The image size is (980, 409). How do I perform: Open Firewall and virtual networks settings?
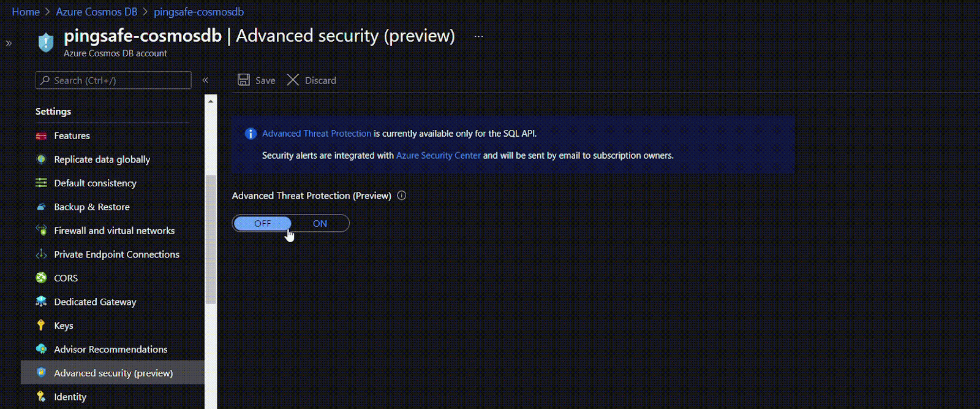click(114, 231)
